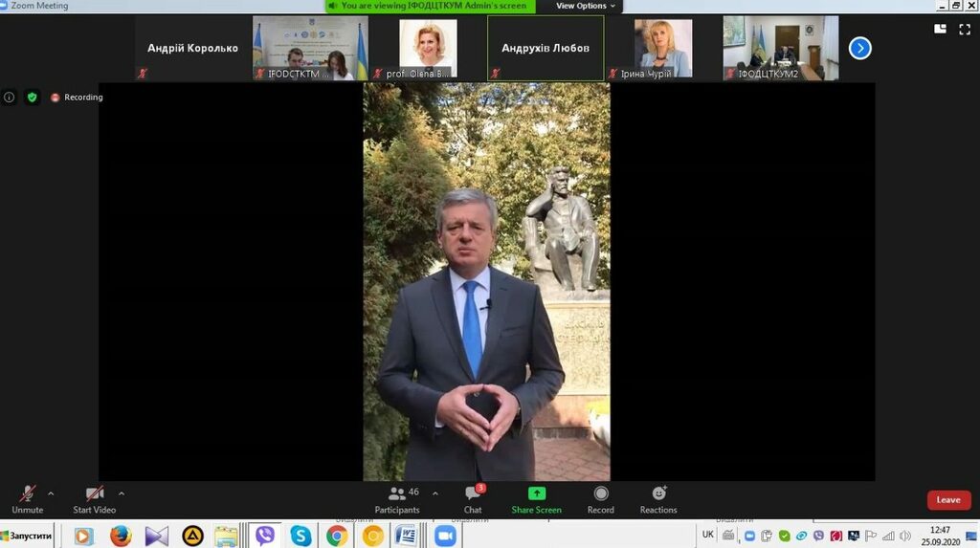
Task: Unmute the microphone
Action: pyautogui.click(x=27, y=496)
